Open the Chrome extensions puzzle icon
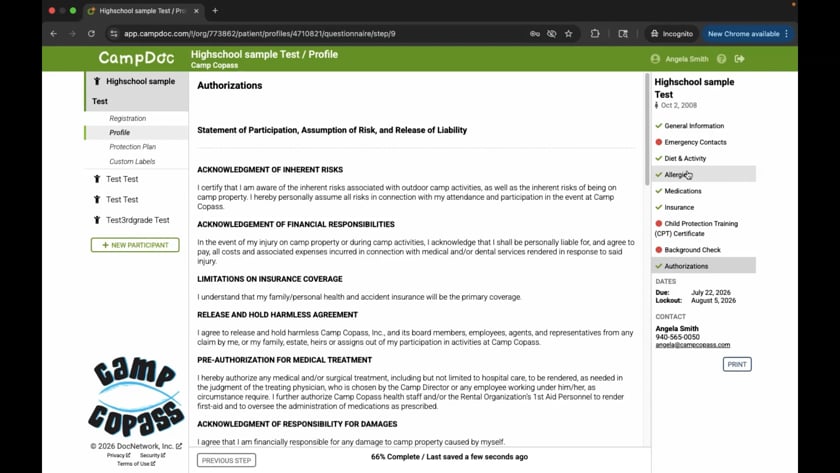840x473 pixels. point(595,34)
